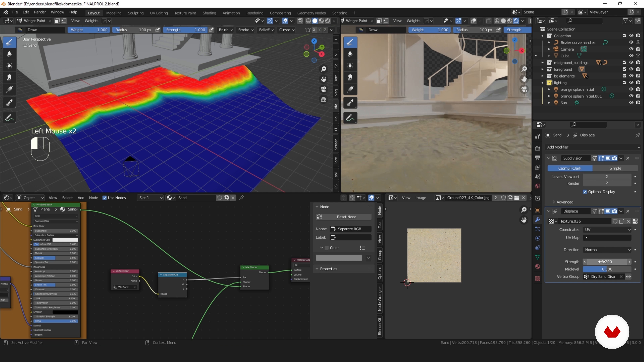Open the Texture properties checker tab icon
644x362 pixels.
point(538,278)
